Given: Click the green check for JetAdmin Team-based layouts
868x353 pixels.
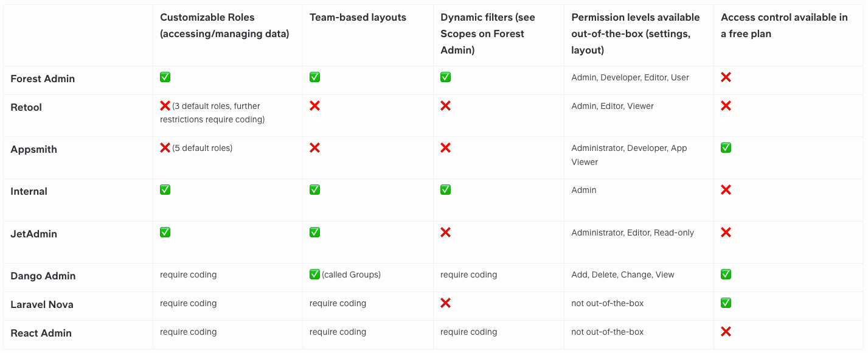Looking at the screenshot, I should pos(314,232).
